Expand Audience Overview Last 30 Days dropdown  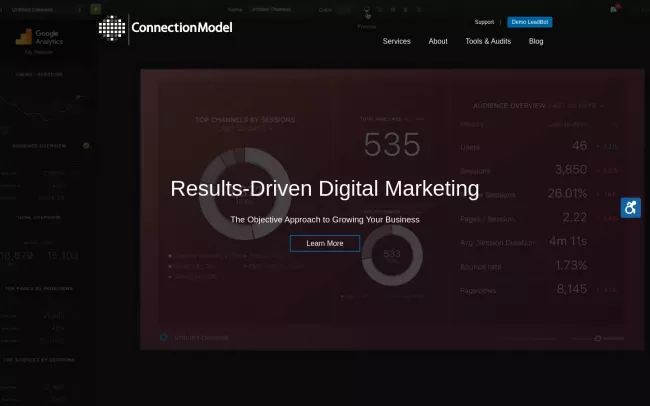(576, 105)
